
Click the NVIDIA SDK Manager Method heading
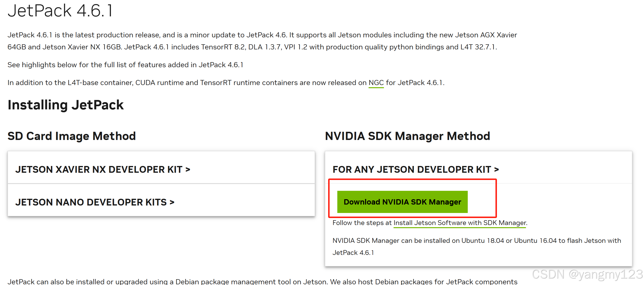click(x=407, y=136)
